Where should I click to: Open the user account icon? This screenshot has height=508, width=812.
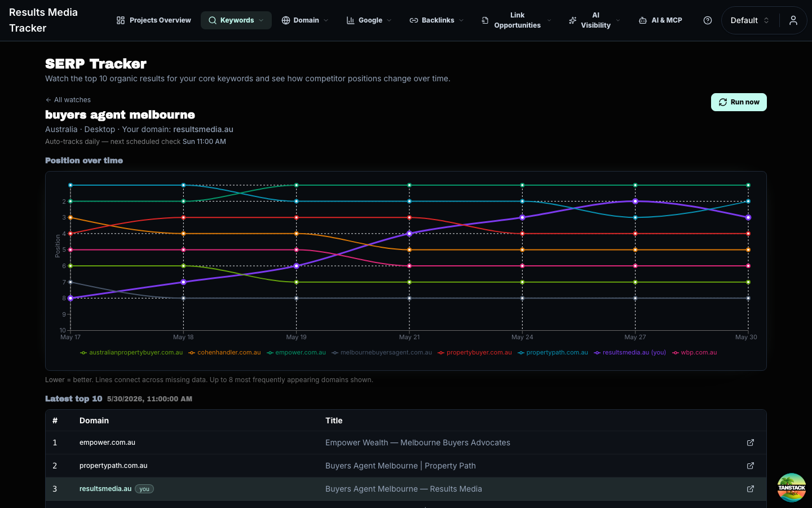pos(793,20)
